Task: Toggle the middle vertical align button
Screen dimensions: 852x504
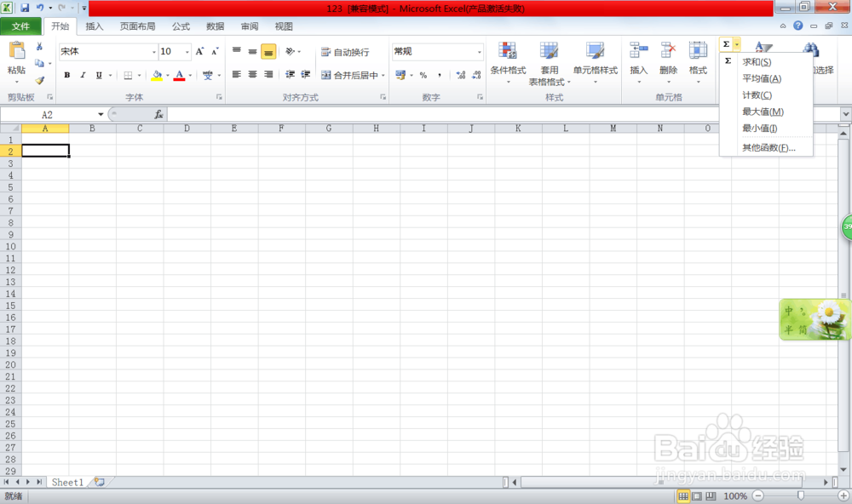Action: (253, 52)
